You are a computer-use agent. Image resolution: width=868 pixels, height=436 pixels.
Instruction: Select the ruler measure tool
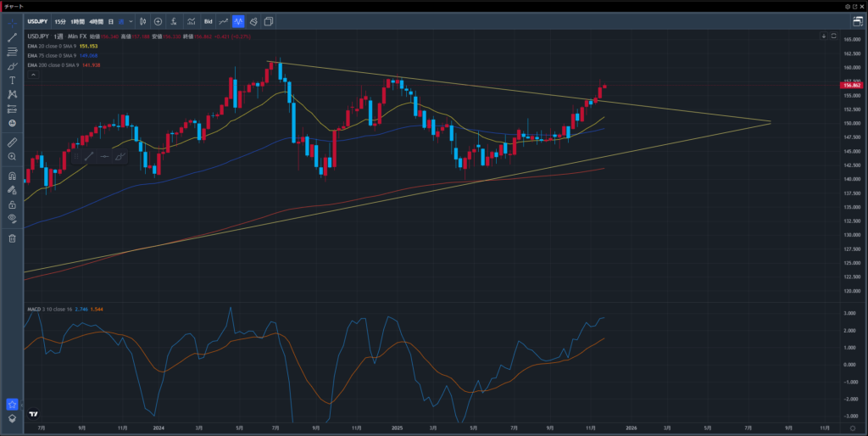(12, 143)
